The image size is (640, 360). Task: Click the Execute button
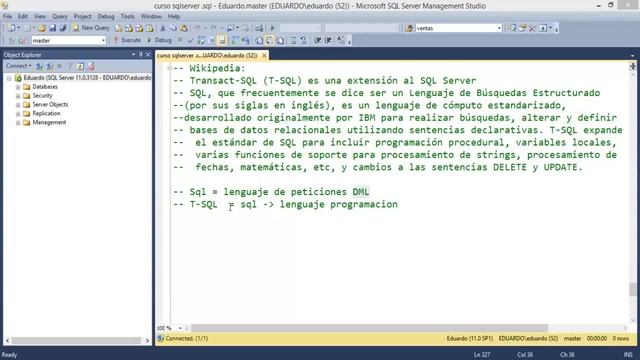tap(127, 40)
